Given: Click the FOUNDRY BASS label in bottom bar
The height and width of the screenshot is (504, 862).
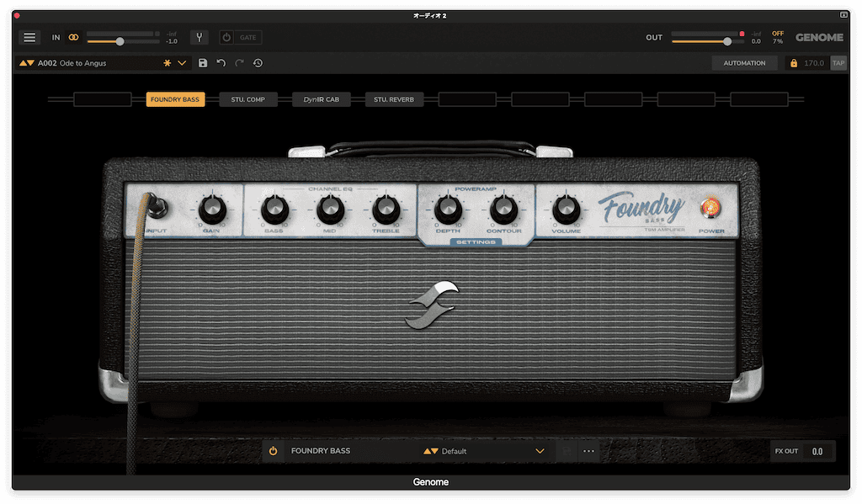Looking at the screenshot, I should pos(321,451).
